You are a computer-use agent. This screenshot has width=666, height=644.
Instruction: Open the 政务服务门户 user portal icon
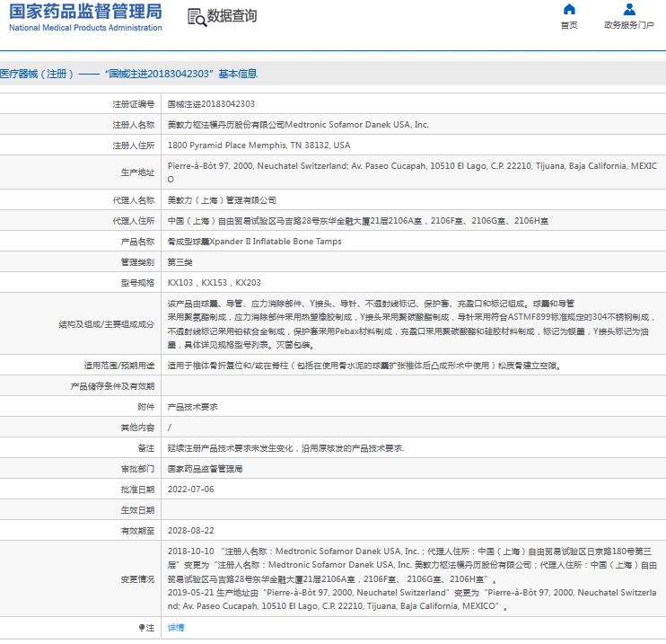point(629,9)
